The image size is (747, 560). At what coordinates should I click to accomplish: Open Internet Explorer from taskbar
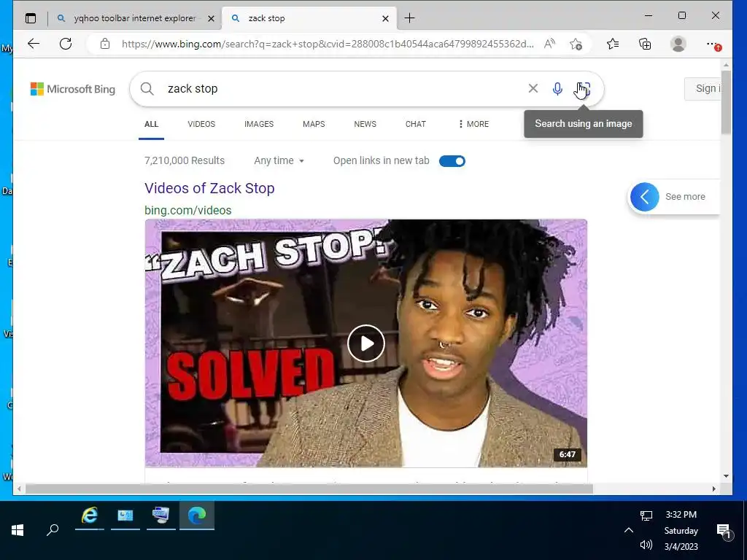90,516
